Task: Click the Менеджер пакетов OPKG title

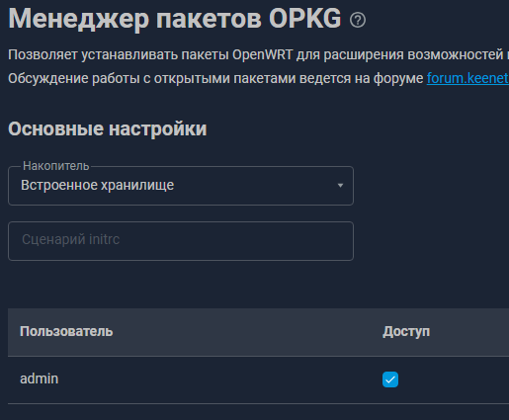Action: [175, 19]
